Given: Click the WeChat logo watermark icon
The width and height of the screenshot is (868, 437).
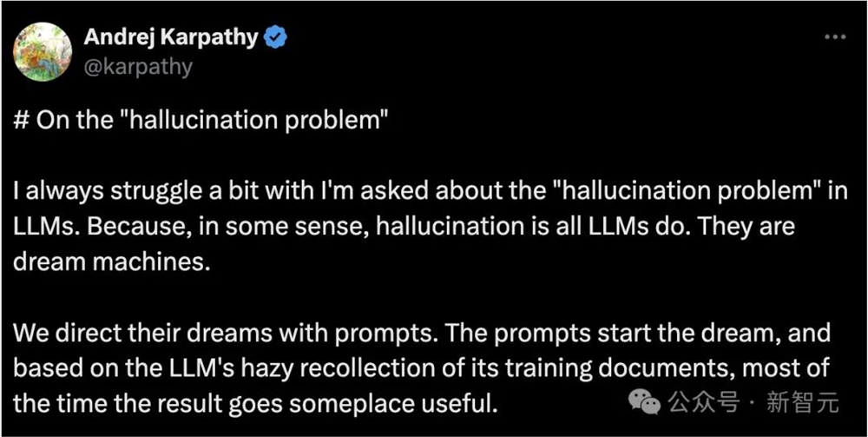Looking at the screenshot, I should pos(644,402).
